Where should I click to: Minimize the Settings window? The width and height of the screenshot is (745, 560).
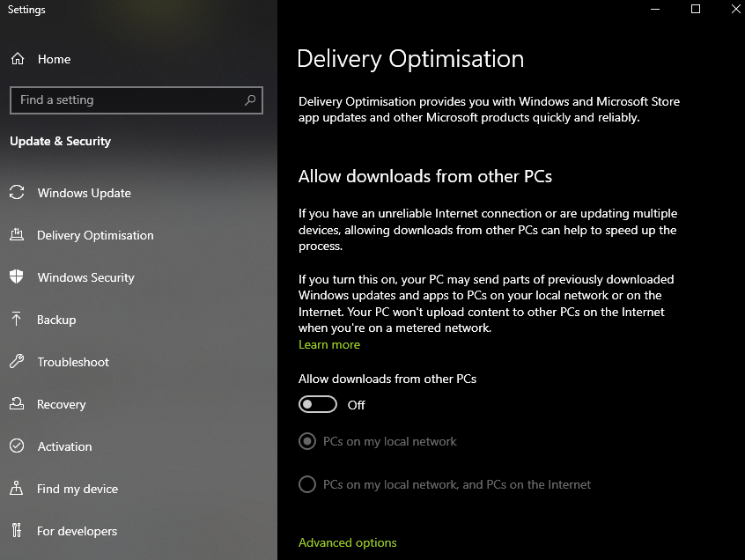[x=655, y=9]
